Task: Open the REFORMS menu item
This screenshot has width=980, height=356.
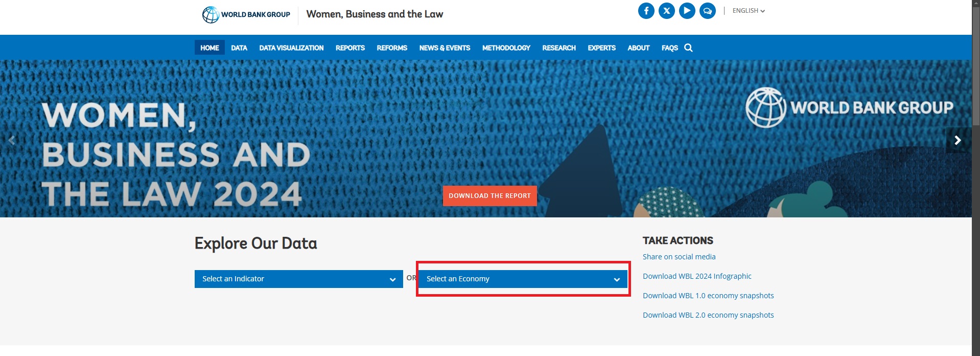Action: coord(392,48)
